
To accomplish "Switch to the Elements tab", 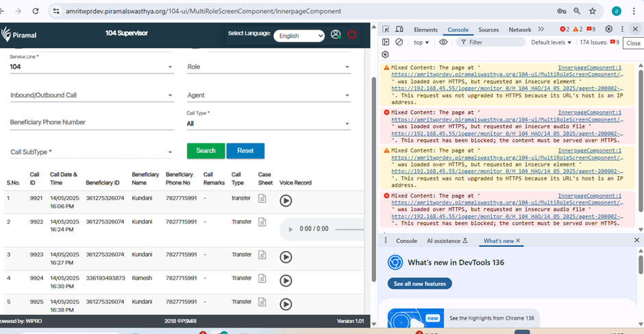I will coord(425,29).
